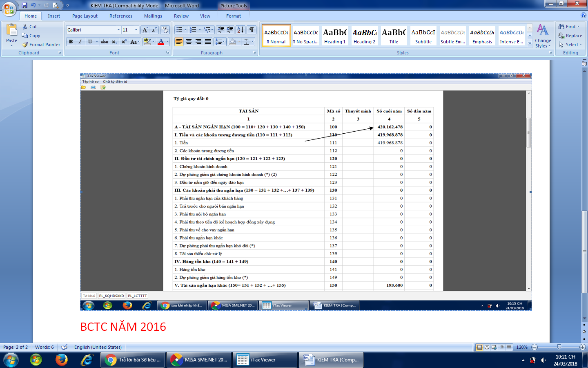The width and height of the screenshot is (588, 368).
Task: Sort selected text
Action: click(x=241, y=30)
